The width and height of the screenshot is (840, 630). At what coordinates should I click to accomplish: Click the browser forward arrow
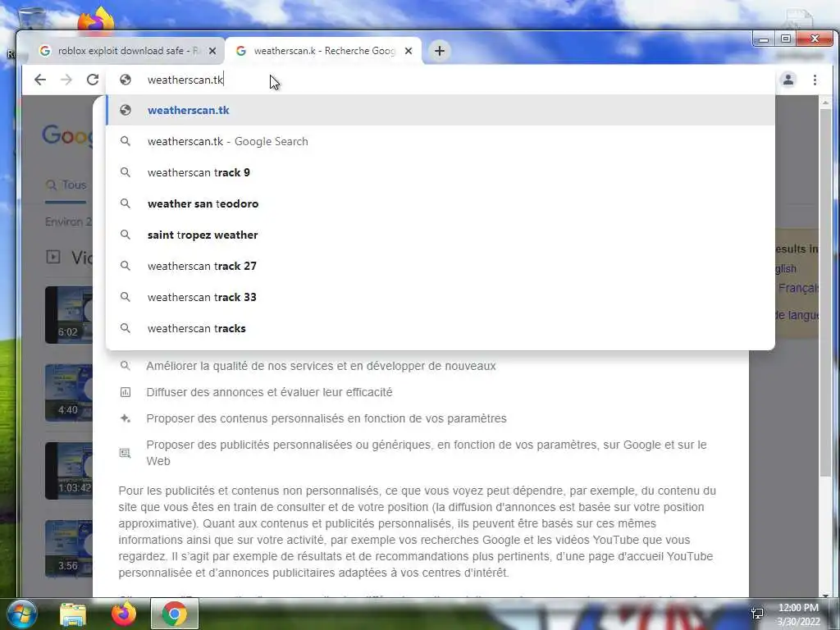66,80
